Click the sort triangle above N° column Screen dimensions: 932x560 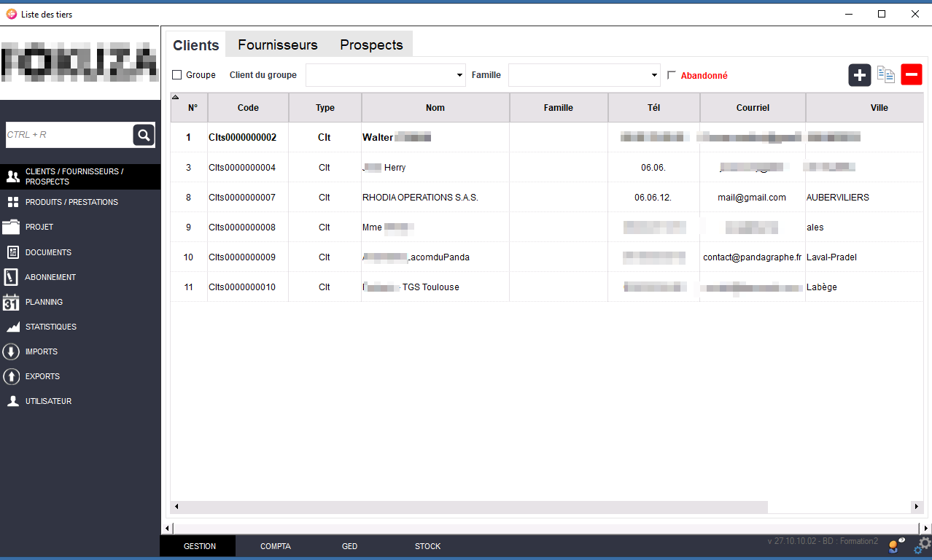175,96
